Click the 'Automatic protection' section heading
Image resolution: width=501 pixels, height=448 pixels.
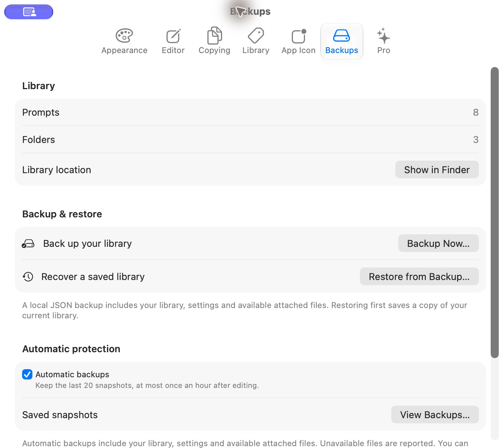[71, 349]
